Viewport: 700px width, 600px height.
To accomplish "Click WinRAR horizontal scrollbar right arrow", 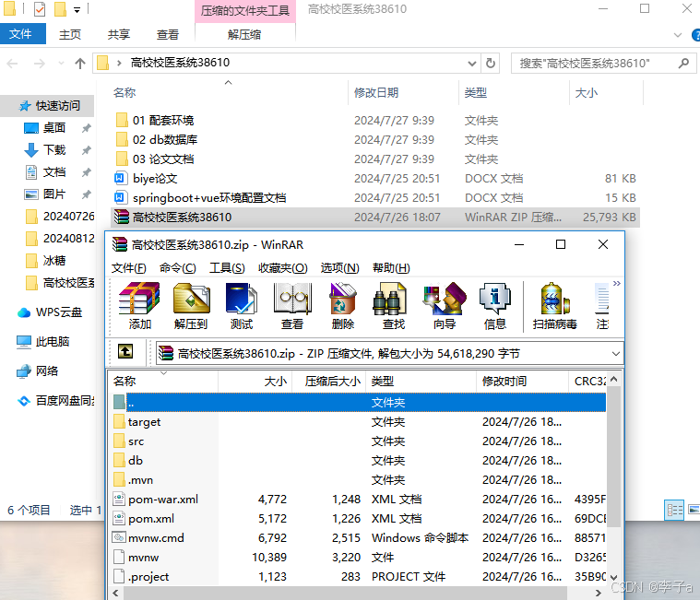I will 599,593.
